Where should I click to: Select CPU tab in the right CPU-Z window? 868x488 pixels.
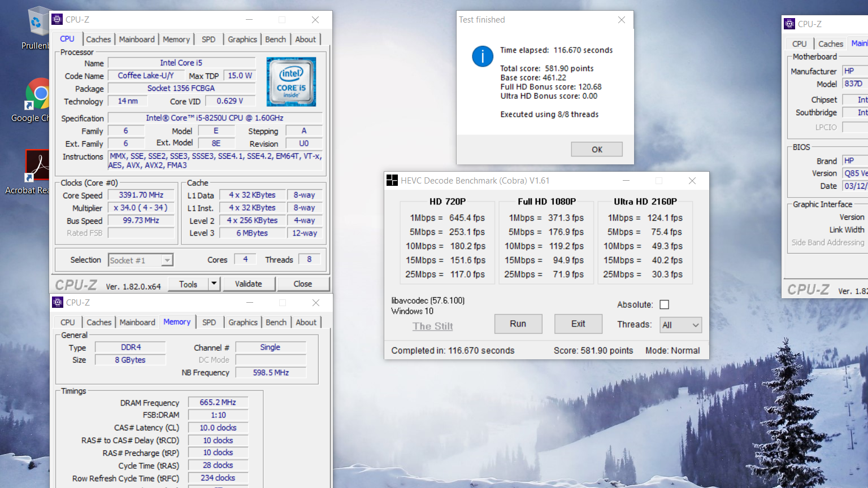coord(799,44)
